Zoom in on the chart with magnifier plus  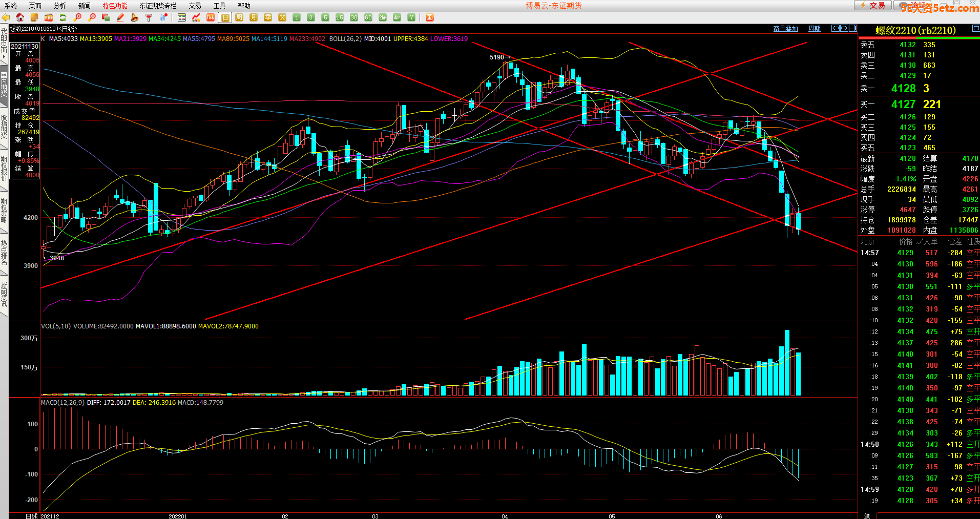(x=77, y=17)
